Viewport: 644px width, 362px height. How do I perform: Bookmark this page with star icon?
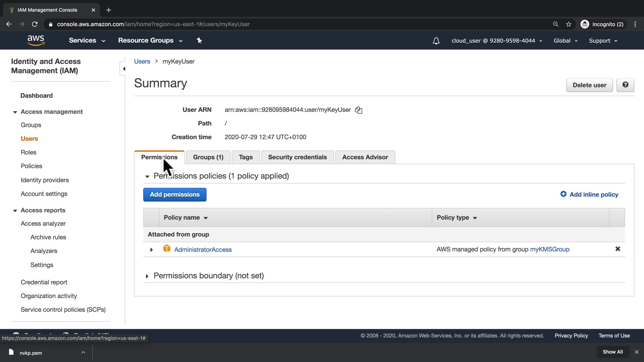569,24
